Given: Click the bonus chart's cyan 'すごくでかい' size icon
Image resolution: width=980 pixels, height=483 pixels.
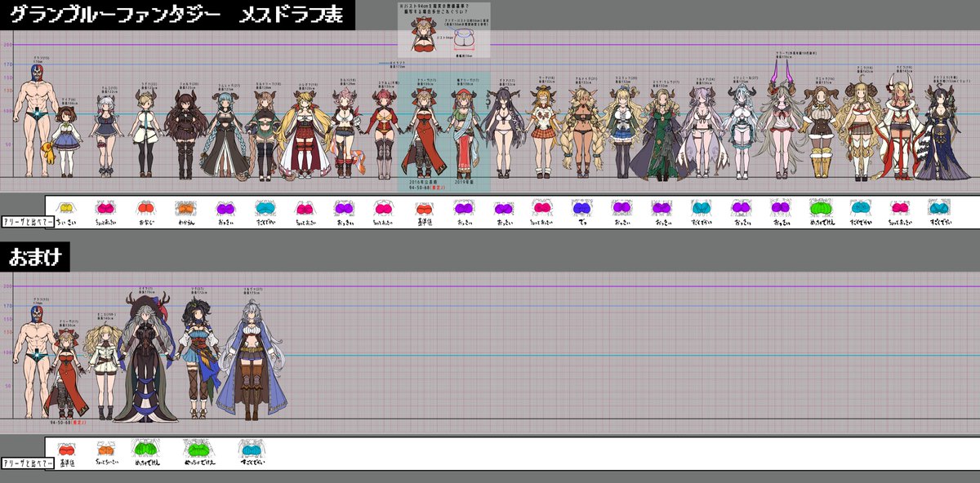Looking at the screenshot, I should (x=252, y=449).
